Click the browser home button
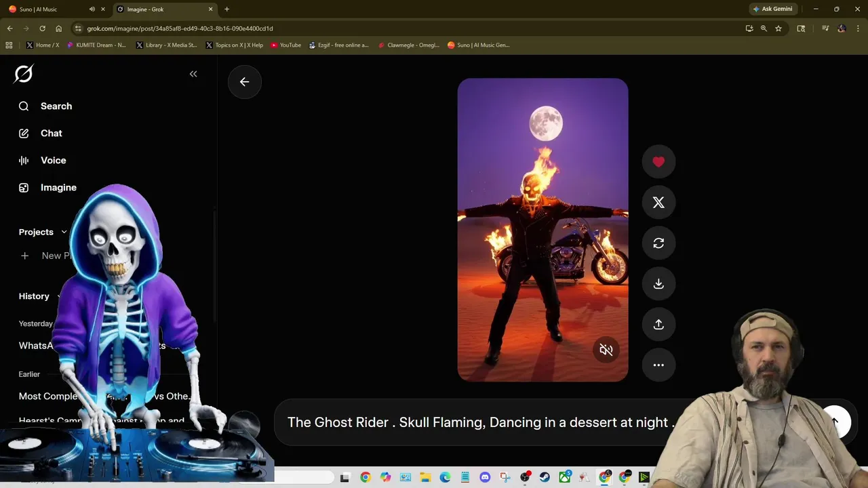Image resolution: width=868 pixels, height=488 pixels. click(x=58, y=28)
